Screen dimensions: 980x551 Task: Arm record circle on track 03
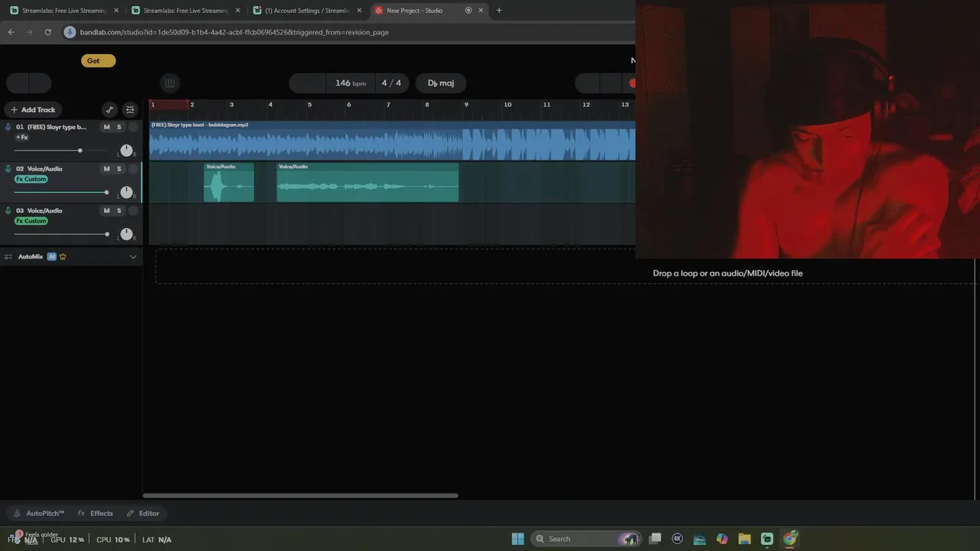coord(133,210)
